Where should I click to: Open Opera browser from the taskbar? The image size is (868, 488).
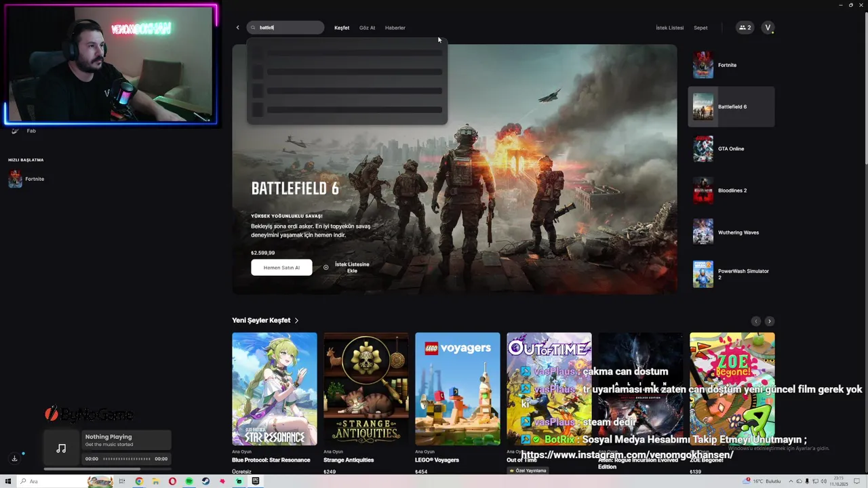click(x=172, y=481)
